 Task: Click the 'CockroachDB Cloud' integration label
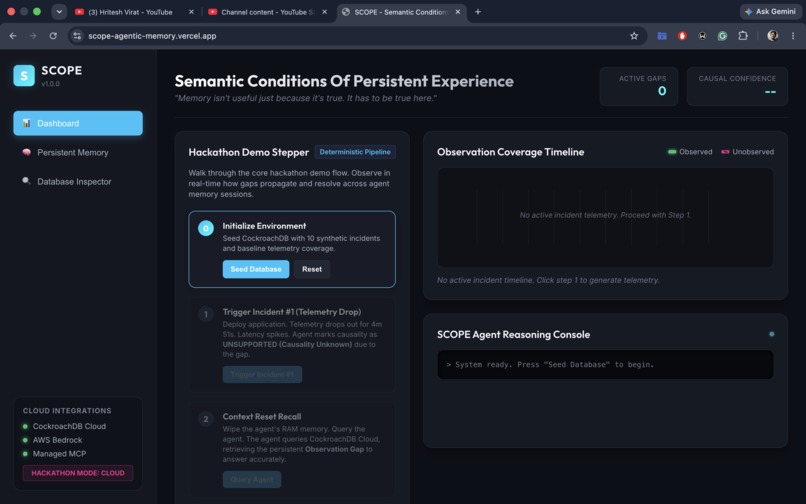(69, 426)
